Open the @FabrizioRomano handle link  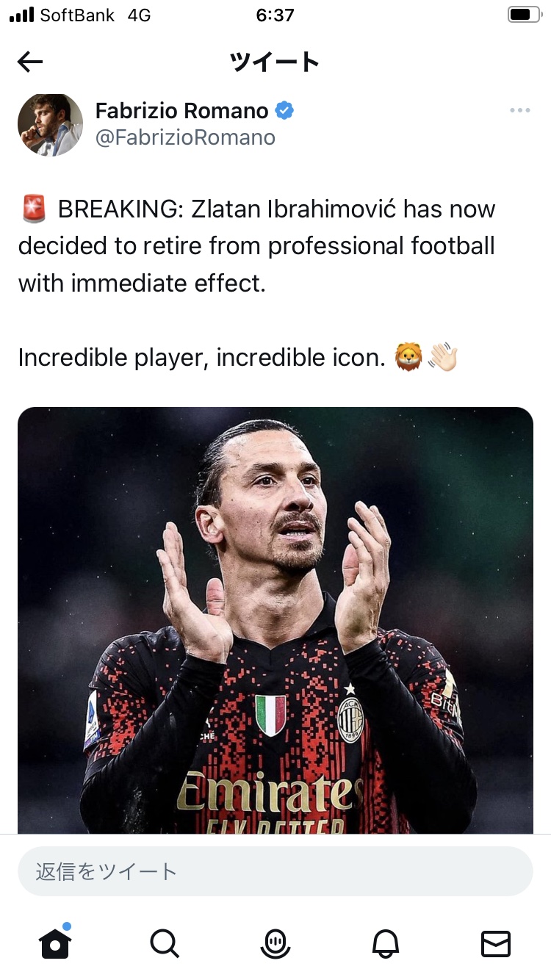pos(185,137)
